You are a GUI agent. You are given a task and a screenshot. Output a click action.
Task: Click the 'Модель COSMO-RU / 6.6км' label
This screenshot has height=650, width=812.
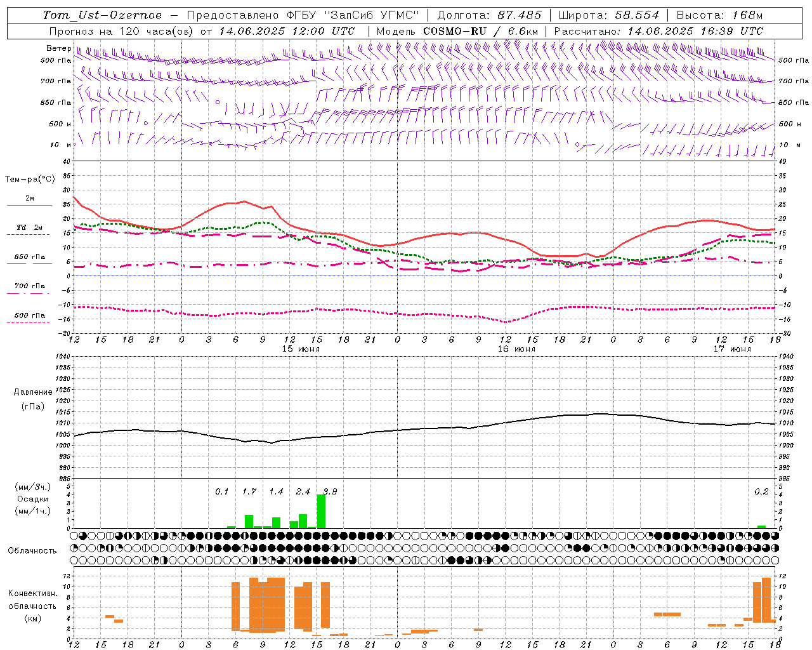coord(457,31)
